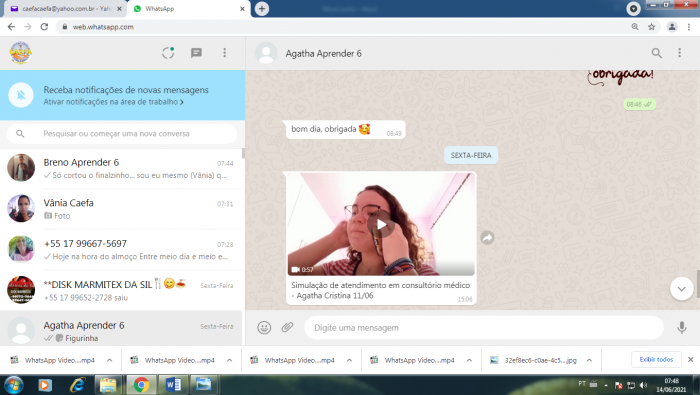700x395 pixels.
Task: Click the search or start new conversation field
Action: pyautogui.click(x=121, y=133)
